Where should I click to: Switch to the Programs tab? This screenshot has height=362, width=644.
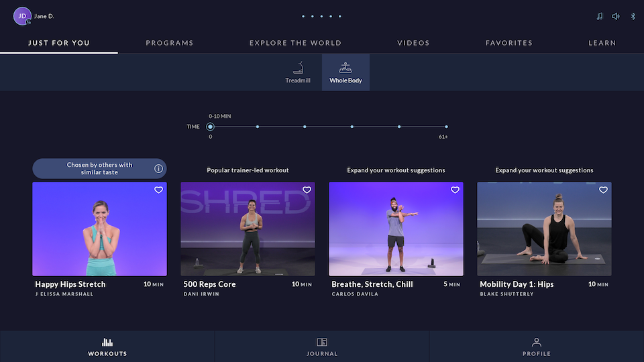[x=170, y=43]
